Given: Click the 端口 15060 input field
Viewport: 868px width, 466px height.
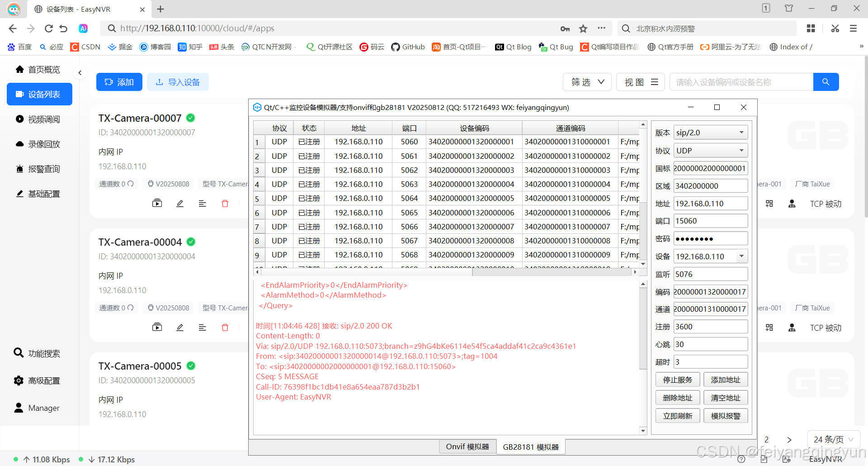Looking at the screenshot, I should [710, 221].
